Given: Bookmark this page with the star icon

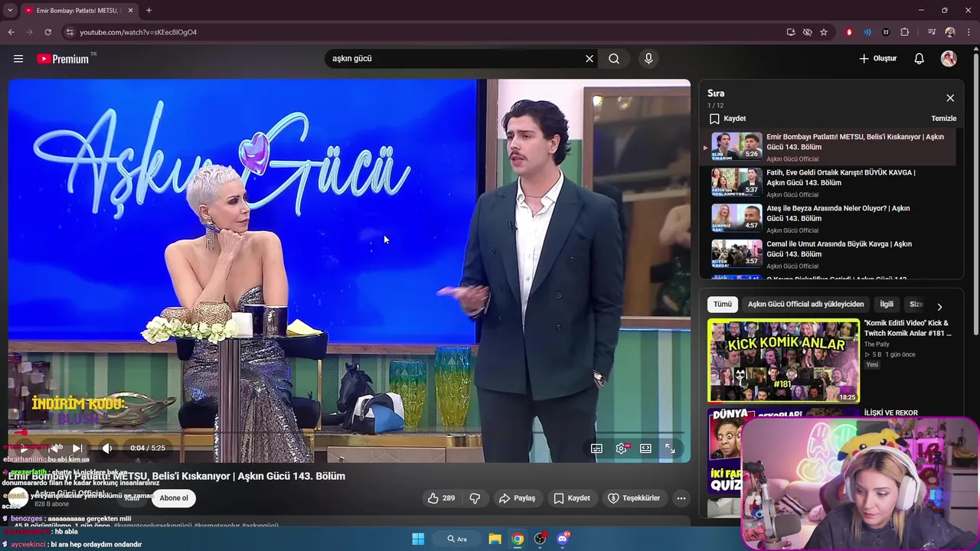Looking at the screenshot, I should click(x=824, y=32).
